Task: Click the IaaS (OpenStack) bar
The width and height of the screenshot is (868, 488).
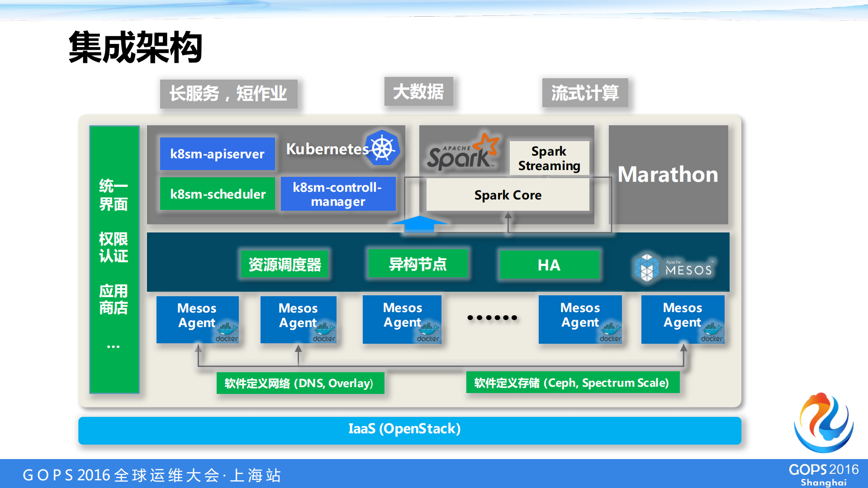Action: click(404, 429)
